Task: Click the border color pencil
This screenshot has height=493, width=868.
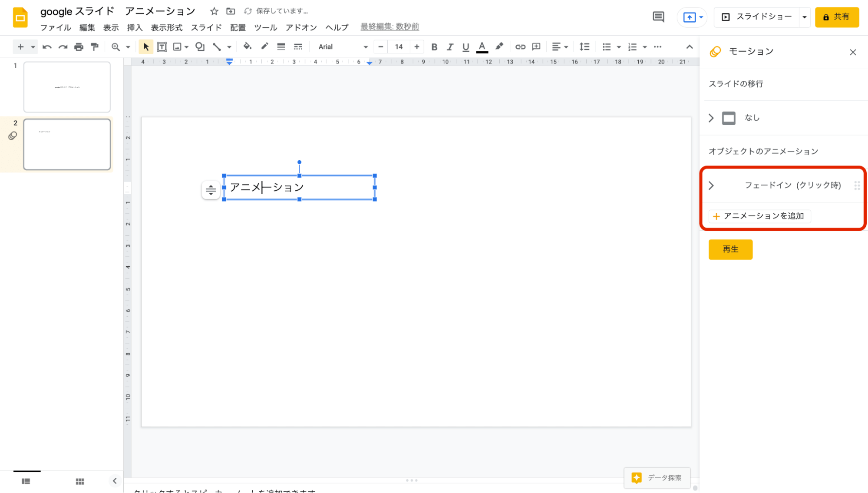Action: click(x=264, y=46)
